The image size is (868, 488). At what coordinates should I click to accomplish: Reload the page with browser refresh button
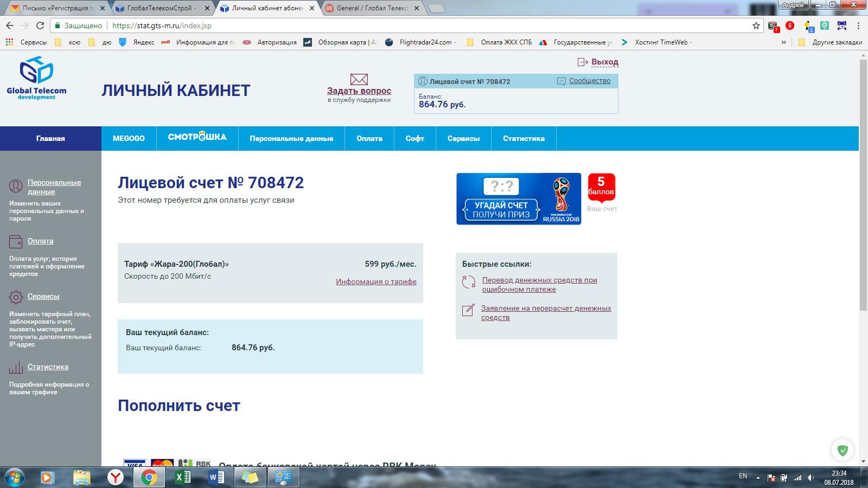tap(40, 25)
